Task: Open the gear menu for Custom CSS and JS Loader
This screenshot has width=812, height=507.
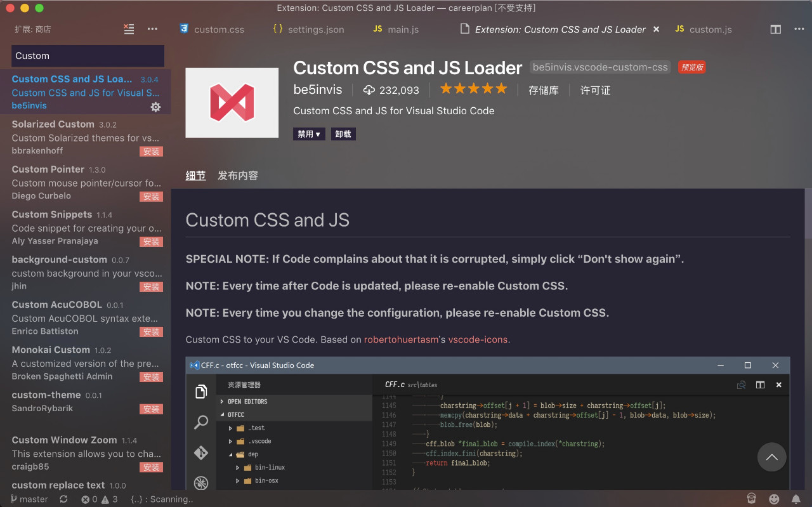Action: (x=155, y=107)
